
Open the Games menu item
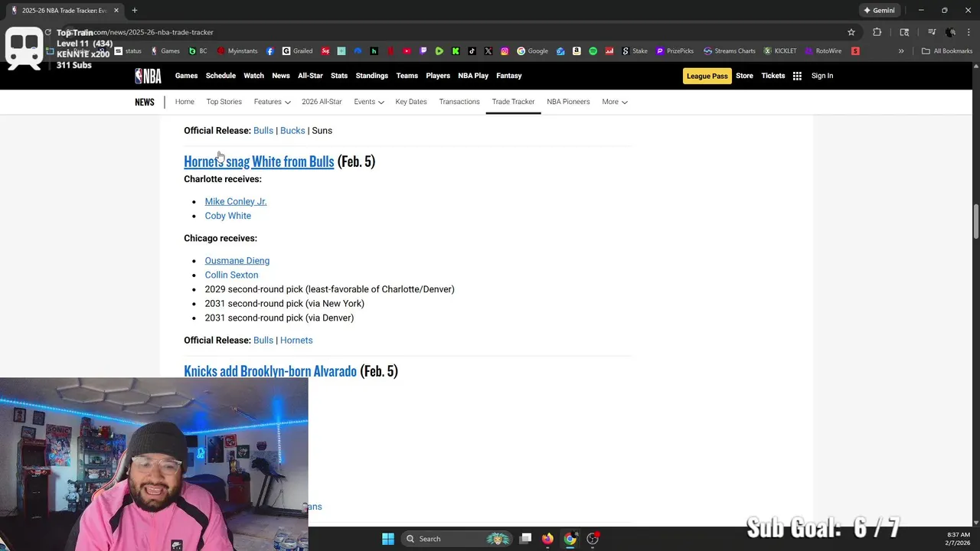pos(186,76)
